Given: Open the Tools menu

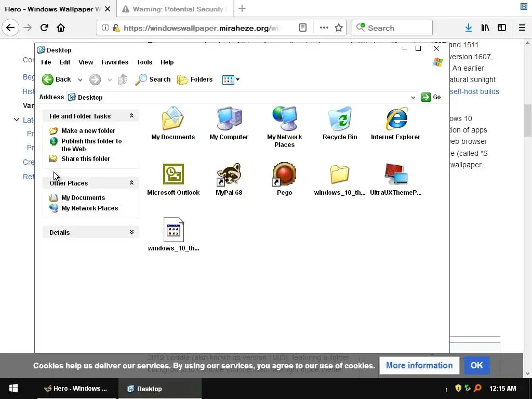Looking at the screenshot, I should [x=144, y=62].
